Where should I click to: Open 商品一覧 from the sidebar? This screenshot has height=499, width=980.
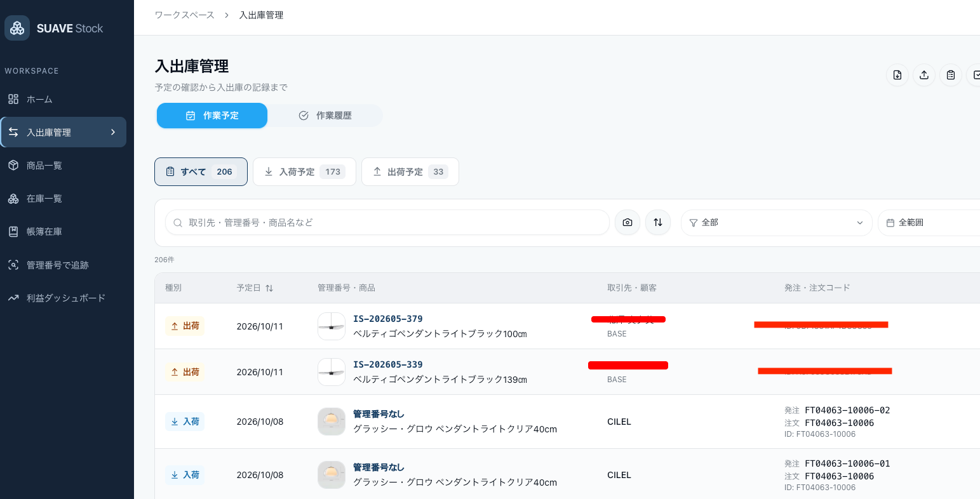64,165
